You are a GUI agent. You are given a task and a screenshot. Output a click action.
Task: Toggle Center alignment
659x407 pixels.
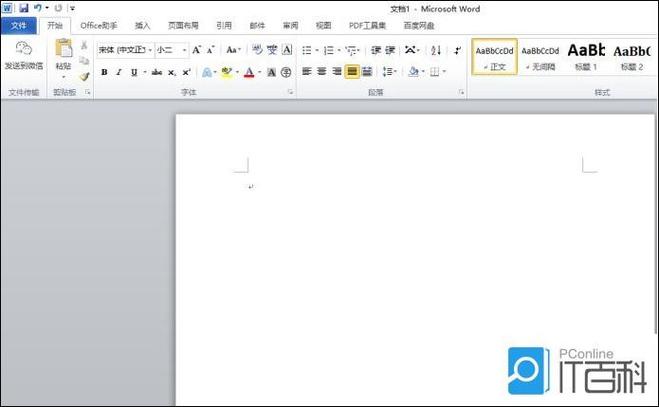click(322, 72)
